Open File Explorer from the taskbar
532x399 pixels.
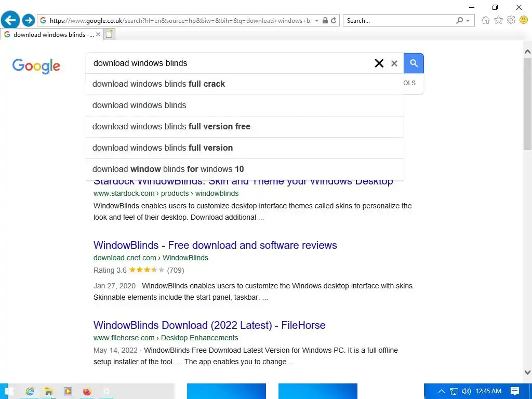click(x=48, y=391)
